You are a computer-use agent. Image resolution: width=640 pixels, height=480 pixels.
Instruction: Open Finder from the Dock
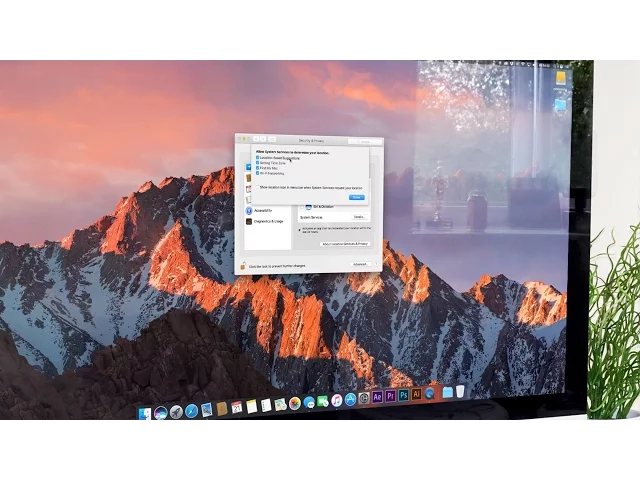(x=145, y=412)
